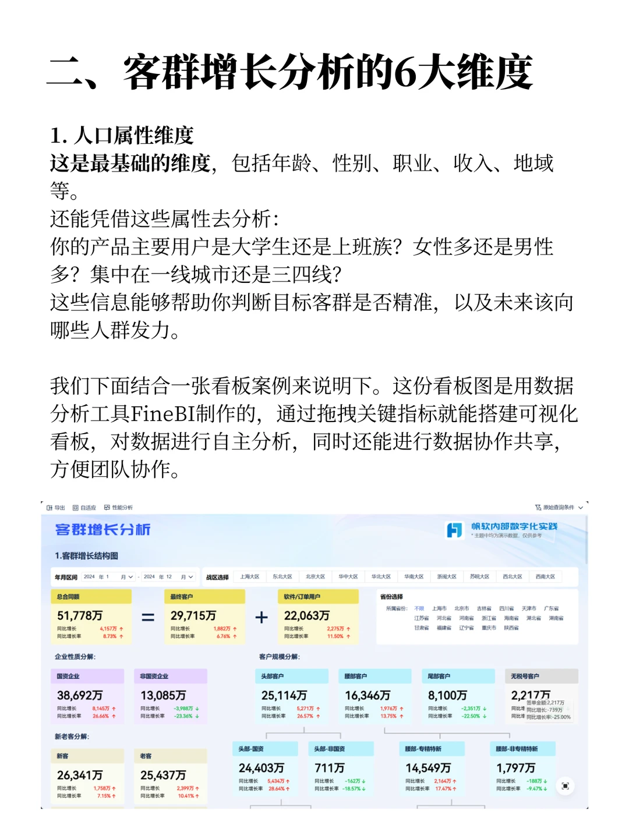Select the 河南省 province option
This screenshot has height=840, width=629.
coord(467,618)
